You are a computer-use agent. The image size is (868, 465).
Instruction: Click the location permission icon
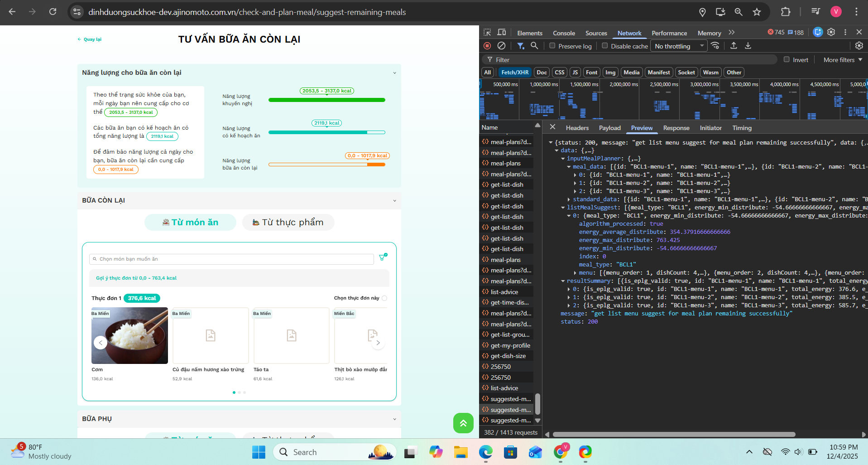click(702, 12)
